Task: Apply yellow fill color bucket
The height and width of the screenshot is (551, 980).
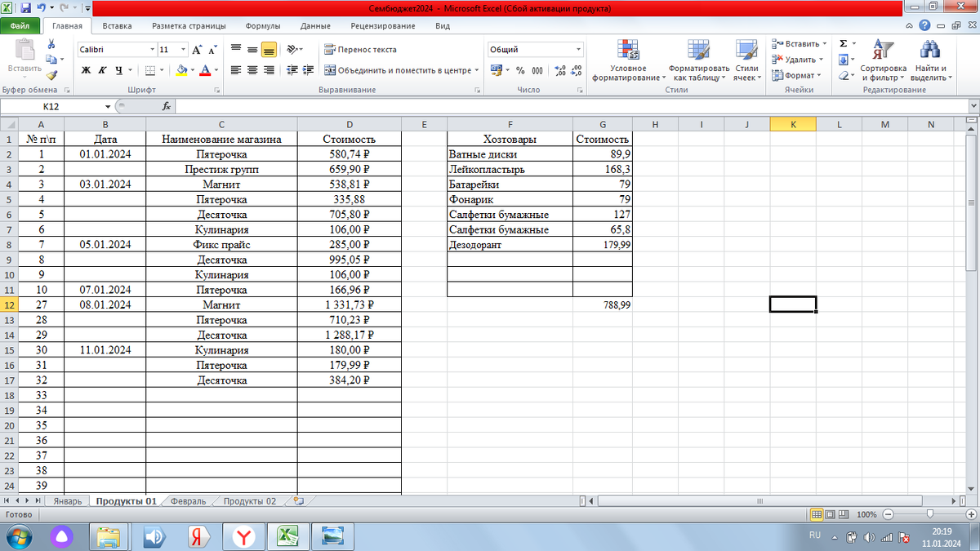Action: (181, 70)
